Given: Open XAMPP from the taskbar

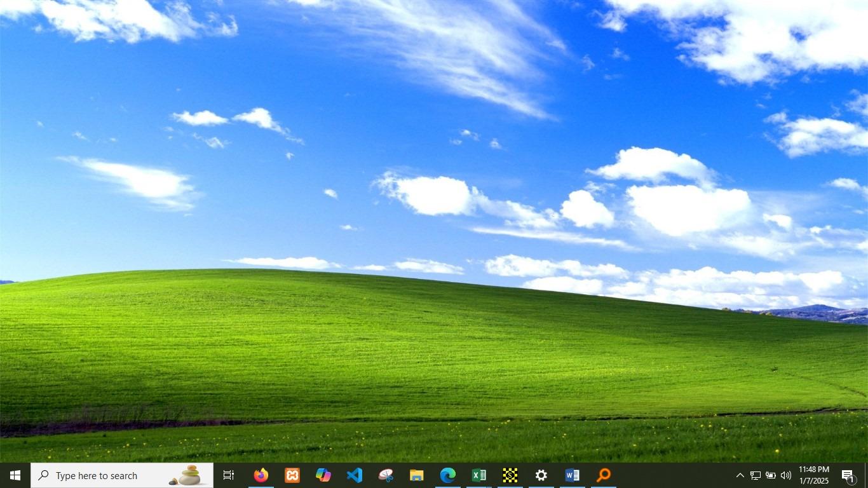Looking at the screenshot, I should coord(292,475).
